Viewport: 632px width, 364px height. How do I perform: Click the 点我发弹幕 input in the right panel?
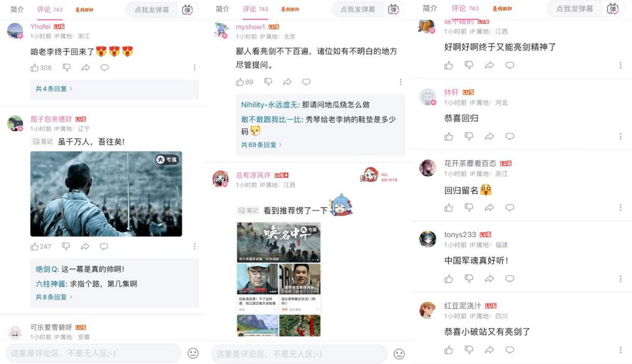(574, 9)
